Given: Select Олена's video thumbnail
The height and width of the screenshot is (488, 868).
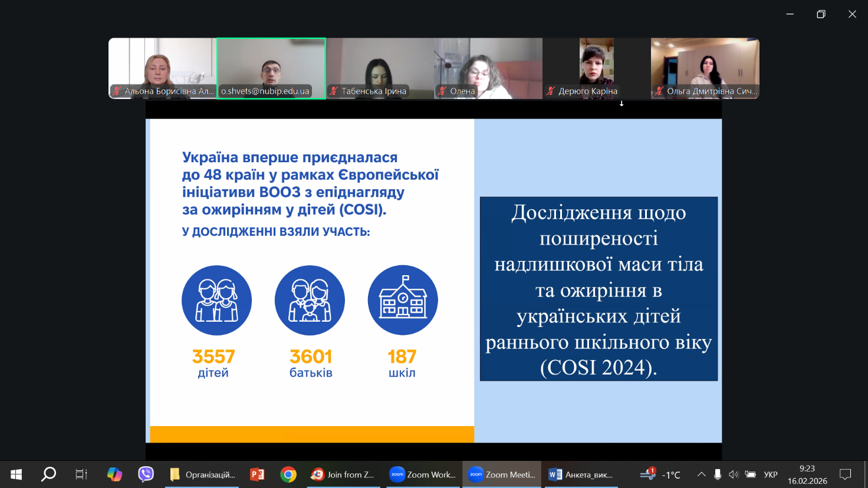Looking at the screenshot, I should point(488,68).
